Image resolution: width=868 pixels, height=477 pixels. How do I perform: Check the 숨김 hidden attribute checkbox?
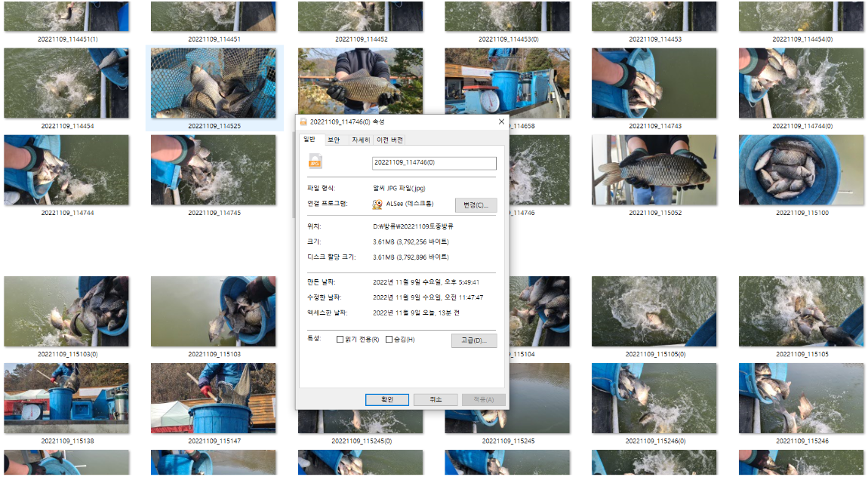387,340
